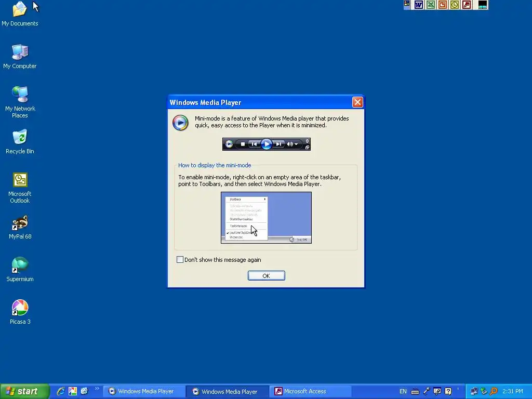
Task: Open My Documents desktop icon
Action: coord(20,14)
